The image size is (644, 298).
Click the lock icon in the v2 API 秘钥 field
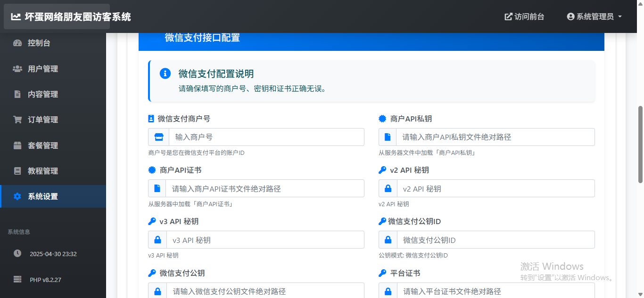click(x=388, y=188)
